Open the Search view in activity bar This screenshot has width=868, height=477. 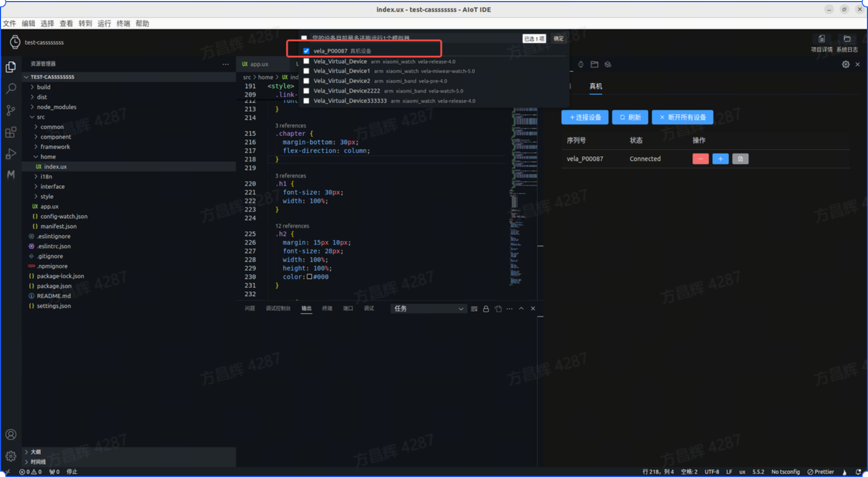coord(11,88)
